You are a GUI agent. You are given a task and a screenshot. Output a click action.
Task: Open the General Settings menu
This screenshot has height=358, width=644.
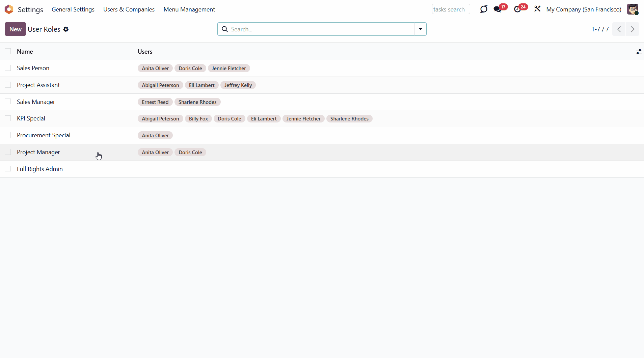73,9
